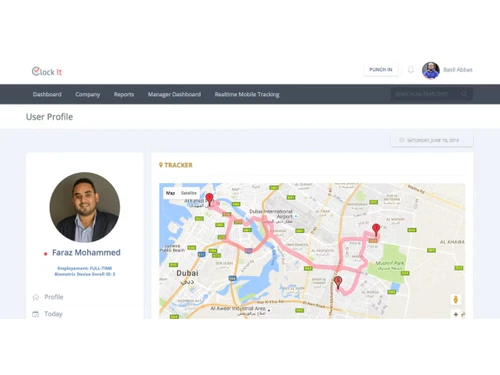
Task: Click the employee search magnifier icon
Action: (464, 94)
